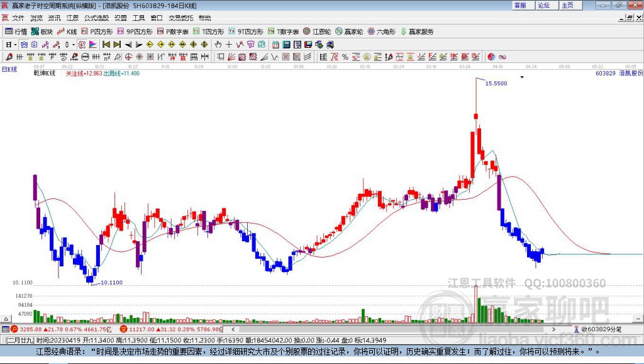Open the 赢家服务 service link
Image resolution: width=644 pixels, height=364 pixels.
[x=417, y=31]
